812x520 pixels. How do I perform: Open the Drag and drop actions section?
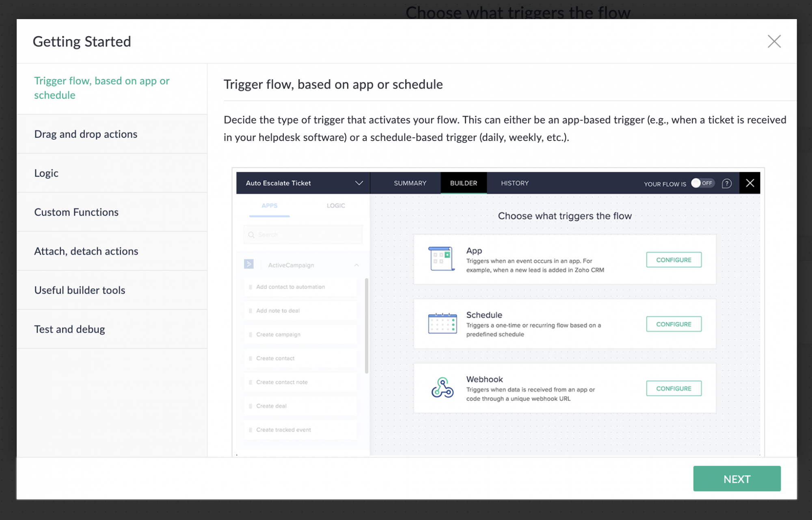click(x=86, y=134)
